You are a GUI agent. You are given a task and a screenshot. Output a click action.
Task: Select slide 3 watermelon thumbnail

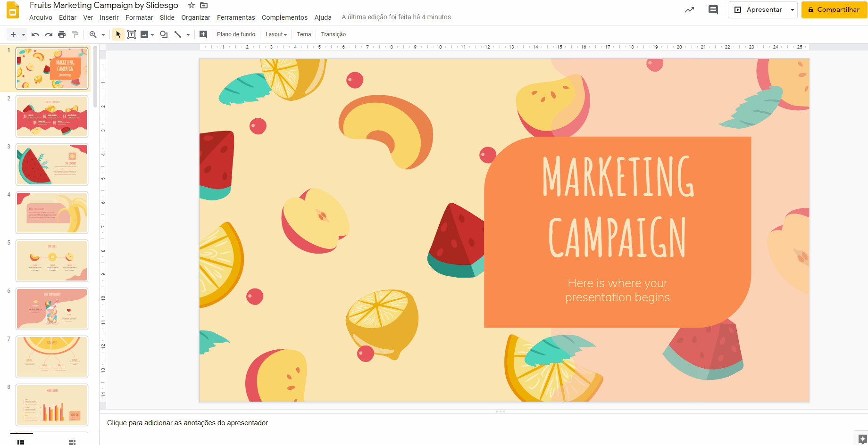point(52,165)
